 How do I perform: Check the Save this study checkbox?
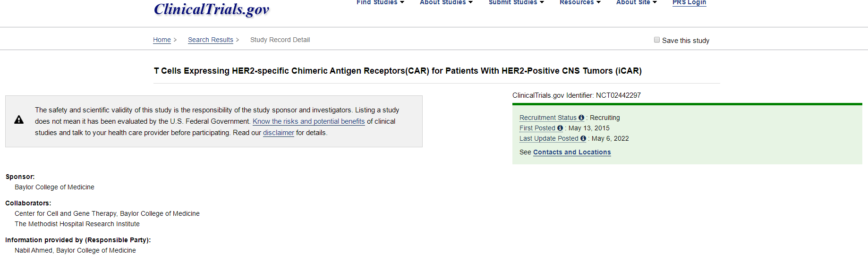pos(657,40)
